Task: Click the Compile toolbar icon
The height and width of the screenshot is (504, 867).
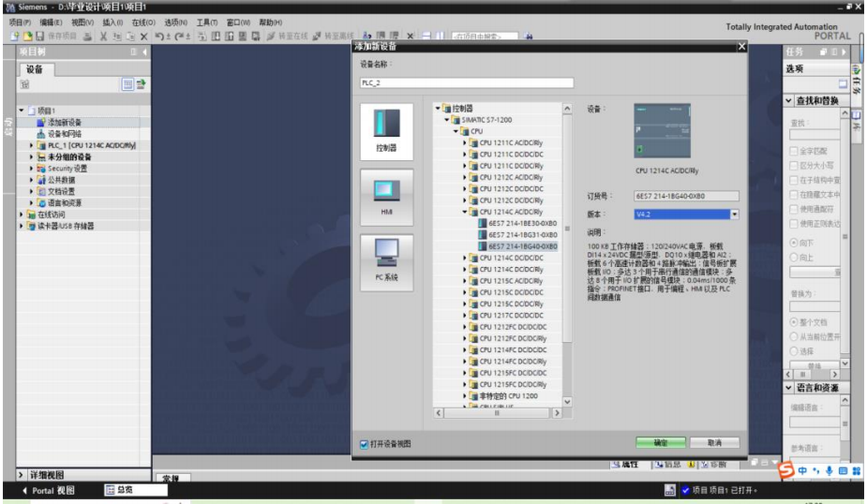Action: click(x=202, y=36)
